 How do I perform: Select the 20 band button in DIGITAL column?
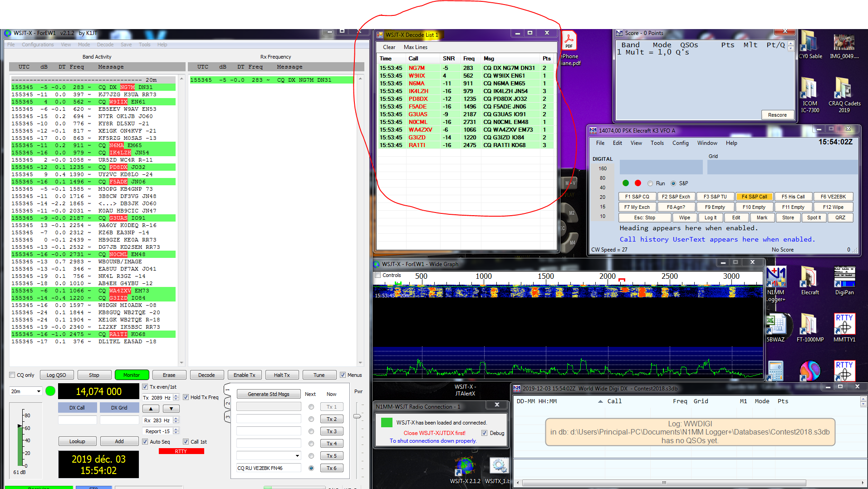(x=603, y=197)
